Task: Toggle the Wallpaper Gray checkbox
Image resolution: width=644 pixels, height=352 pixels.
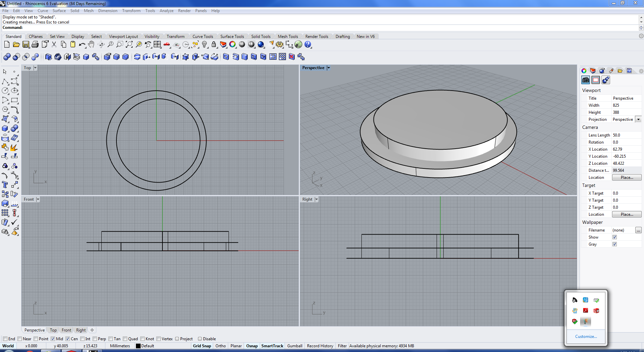Action: pyautogui.click(x=614, y=244)
